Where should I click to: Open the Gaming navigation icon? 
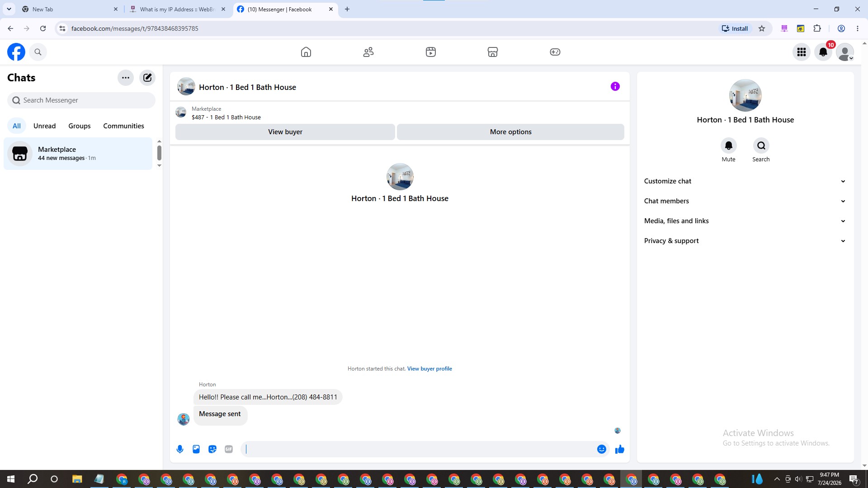555,52
